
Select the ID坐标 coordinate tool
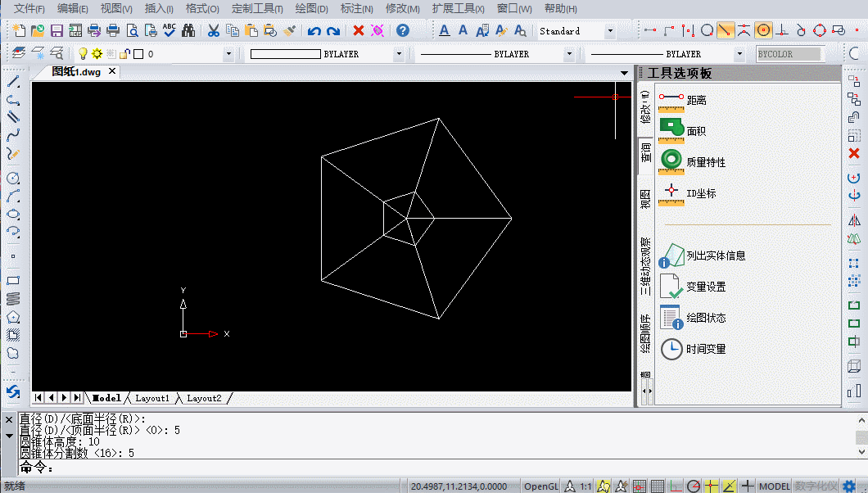coord(687,193)
